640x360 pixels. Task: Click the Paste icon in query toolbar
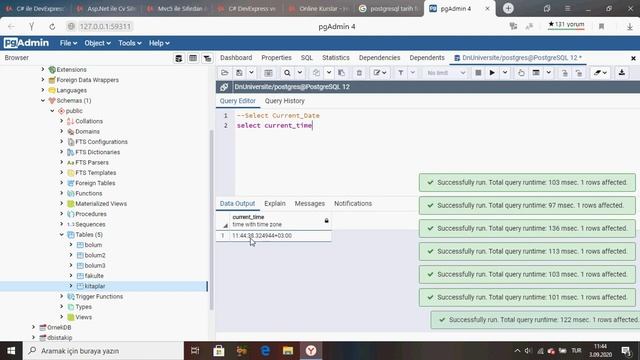[341, 73]
